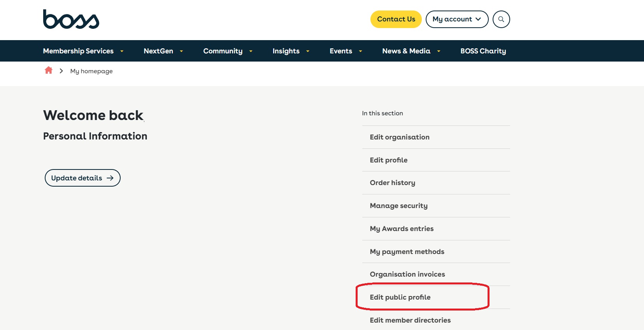Screen dimensions: 644x330
Task: Open the Community navigation menu
Action: [x=223, y=51]
